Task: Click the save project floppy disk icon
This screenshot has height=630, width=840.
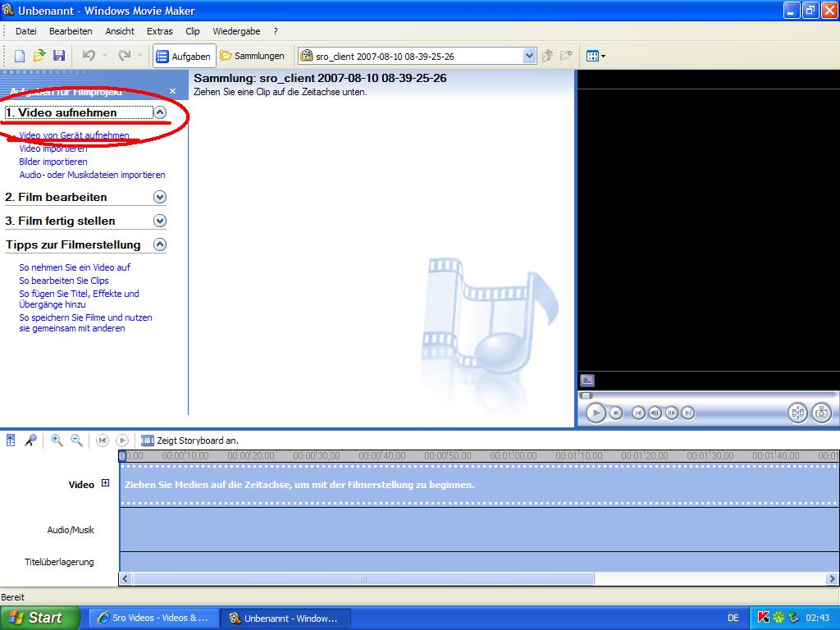Action: [59, 56]
